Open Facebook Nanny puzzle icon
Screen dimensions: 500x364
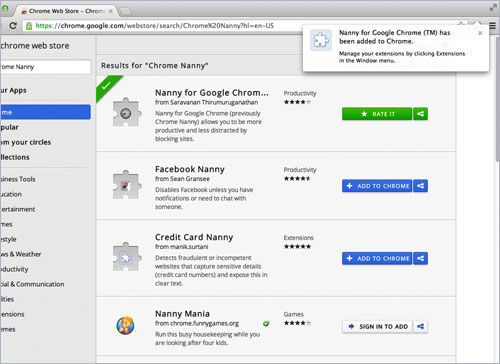126,185
